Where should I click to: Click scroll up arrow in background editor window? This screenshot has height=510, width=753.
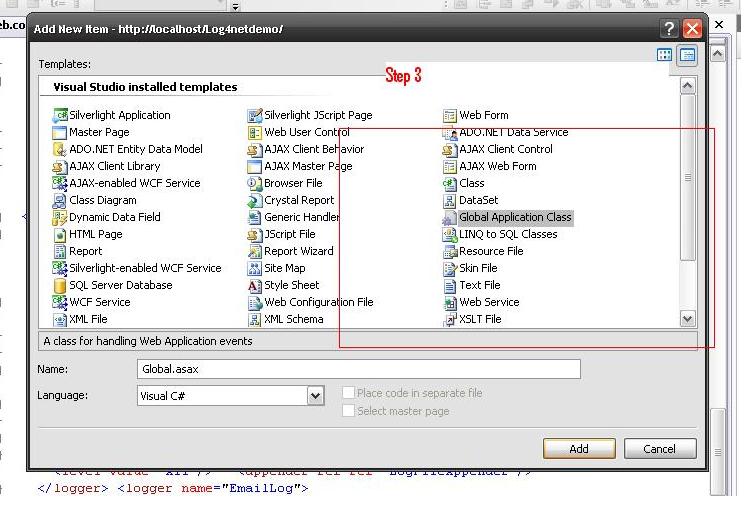[x=717, y=54]
